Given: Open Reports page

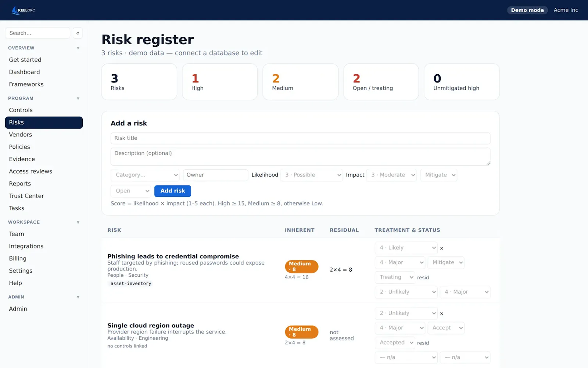Looking at the screenshot, I should (x=44, y=184).
